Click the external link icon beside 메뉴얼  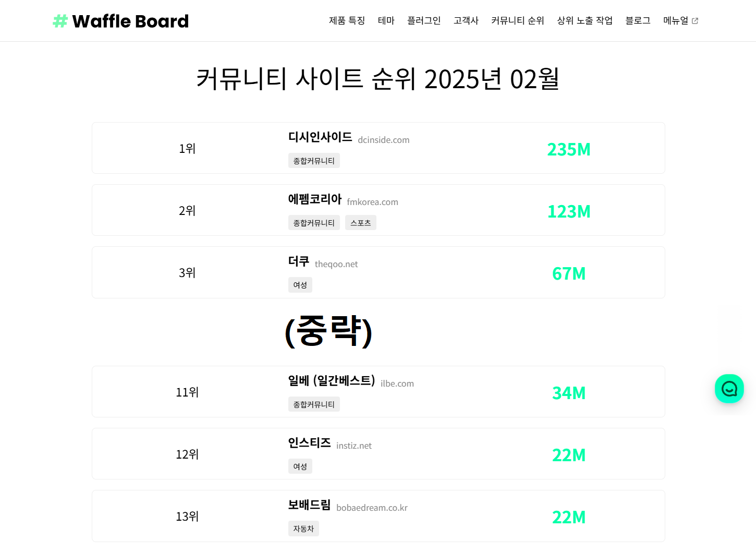coord(695,21)
